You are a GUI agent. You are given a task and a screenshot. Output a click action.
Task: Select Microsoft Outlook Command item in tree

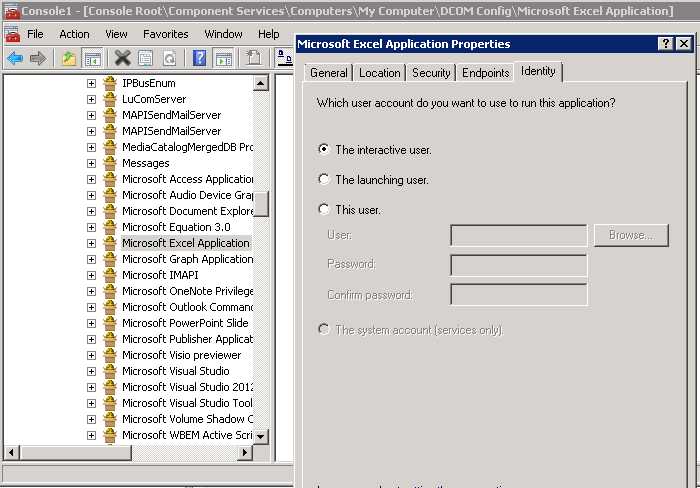(x=187, y=307)
